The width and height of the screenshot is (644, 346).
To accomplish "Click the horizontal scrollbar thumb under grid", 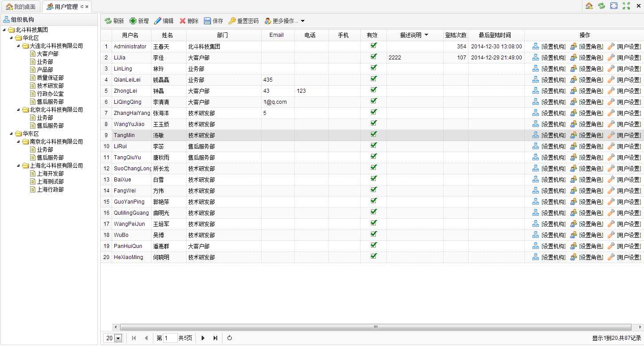I will (x=376, y=327).
